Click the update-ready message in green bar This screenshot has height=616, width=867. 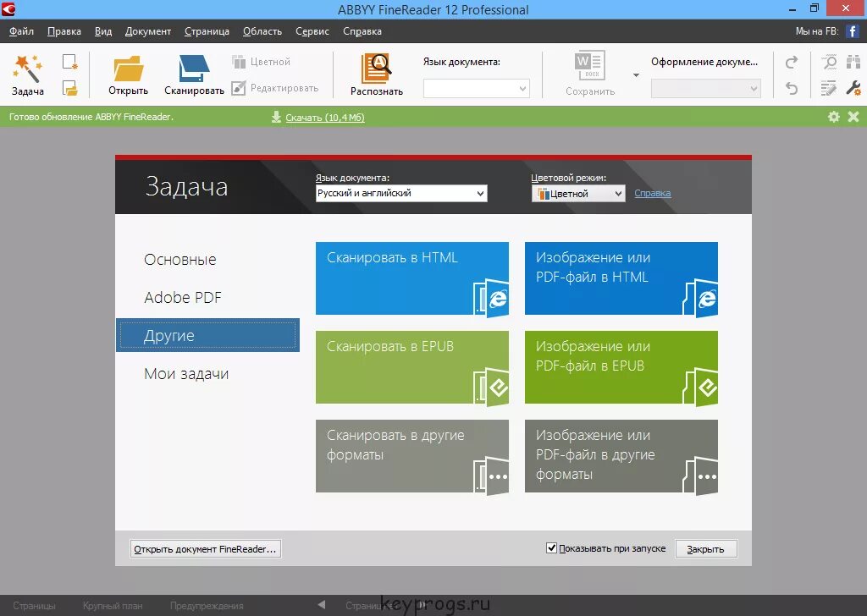click(91, 117)
